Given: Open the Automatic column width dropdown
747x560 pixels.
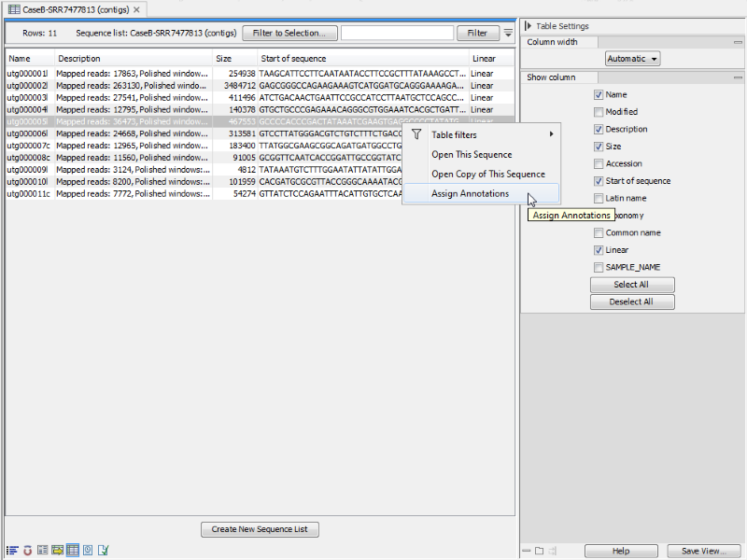Looking at the screenshot, I should (632, 58).
